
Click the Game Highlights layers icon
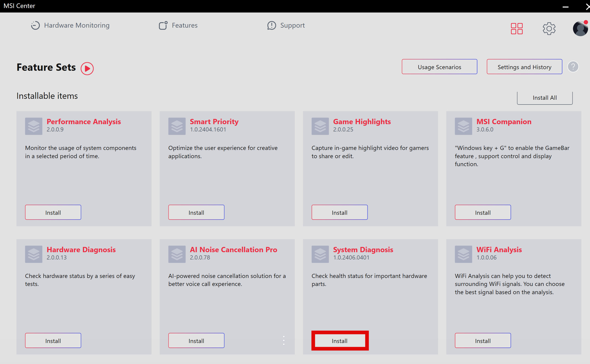320,126
